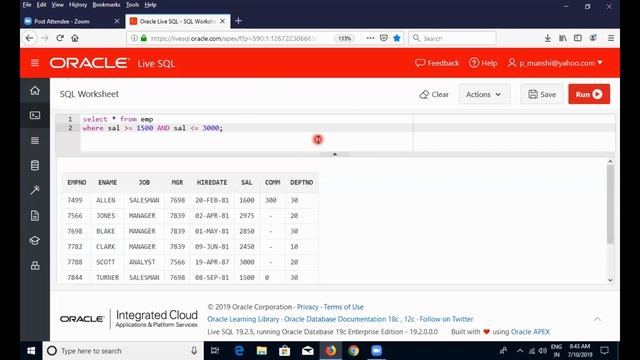Run the SQL statement
Viewport: 640px width, 360px height.
coord(589,94)
